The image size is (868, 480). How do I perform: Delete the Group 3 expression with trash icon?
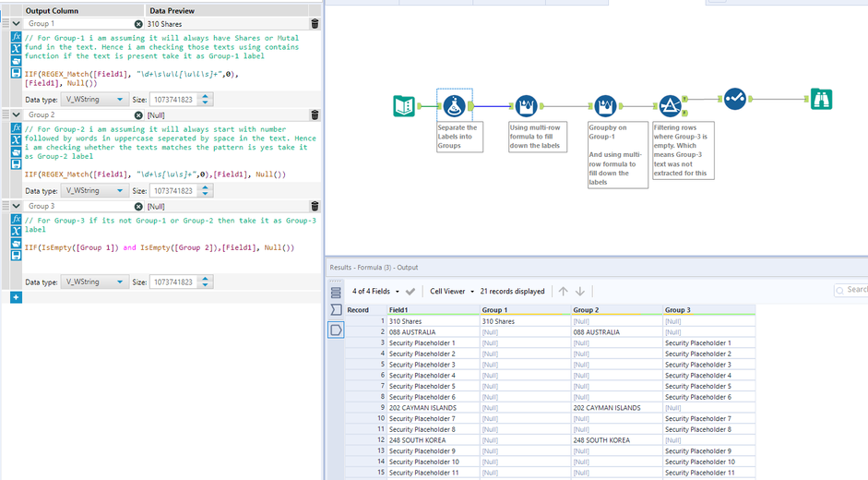click(x=315, y=206)
